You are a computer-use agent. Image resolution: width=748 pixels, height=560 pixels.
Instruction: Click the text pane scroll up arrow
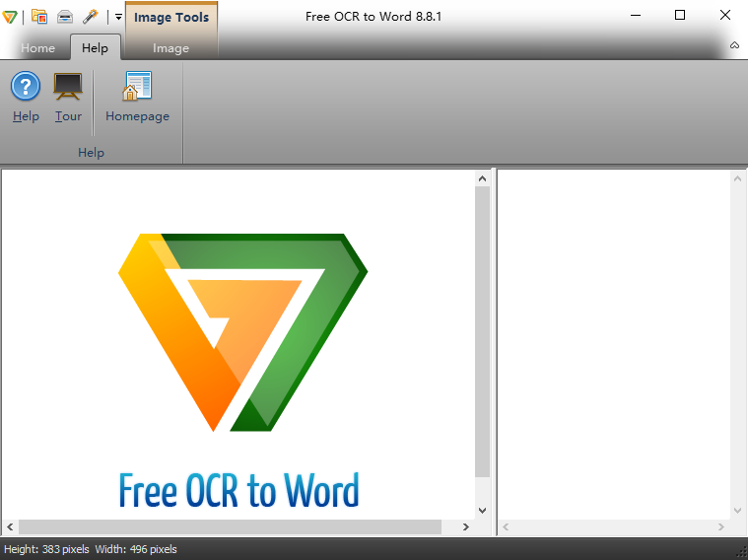(x=737, y=178)
